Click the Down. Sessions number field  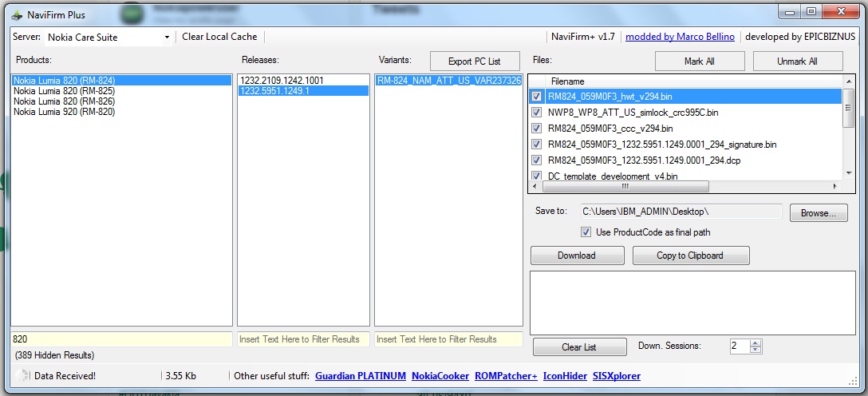coord(739,346)
